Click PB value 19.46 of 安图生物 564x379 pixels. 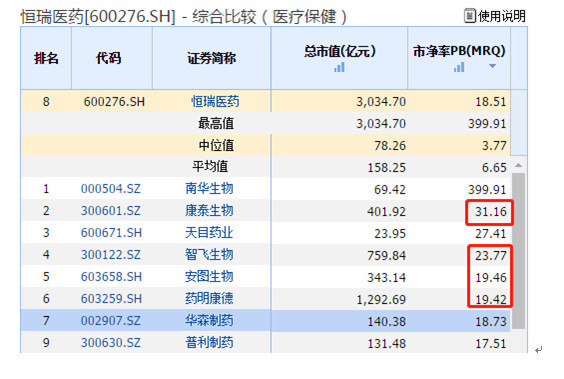491,278
